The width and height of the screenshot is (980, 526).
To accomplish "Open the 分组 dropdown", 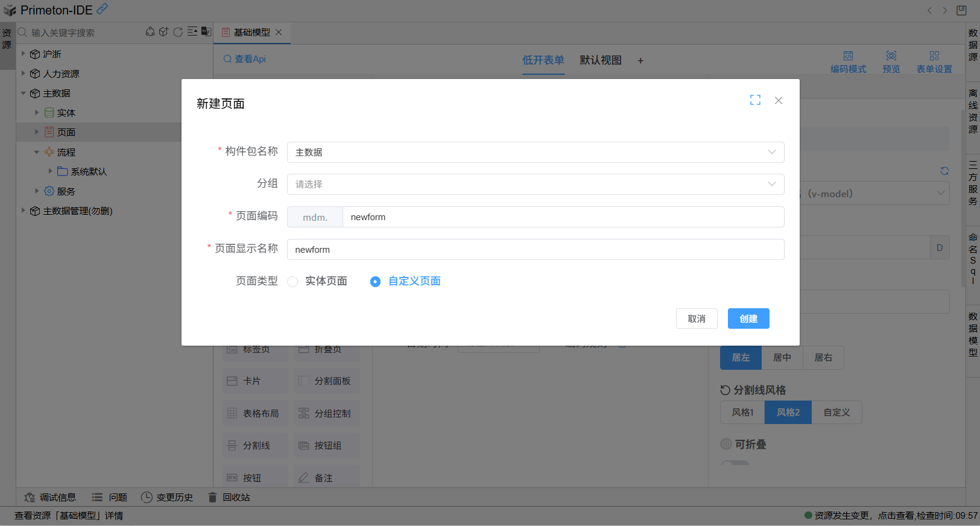I will tap(535, 184).
